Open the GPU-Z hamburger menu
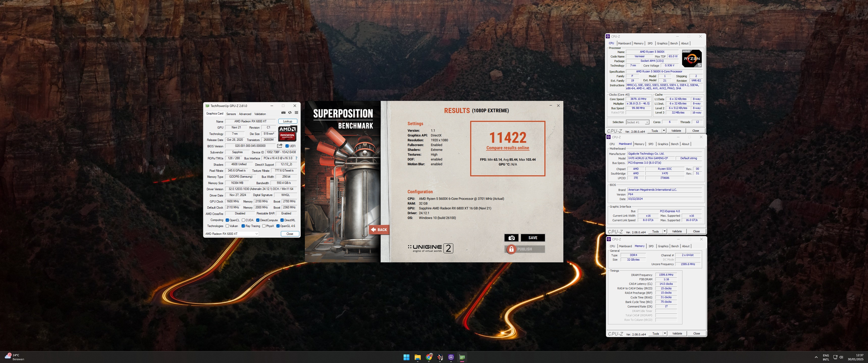868x363 pixels. [x=296, y=113]
